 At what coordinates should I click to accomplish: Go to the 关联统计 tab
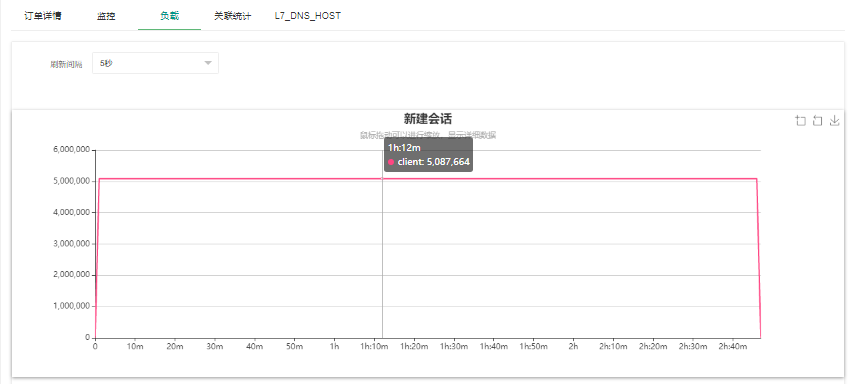coord(233,16)
